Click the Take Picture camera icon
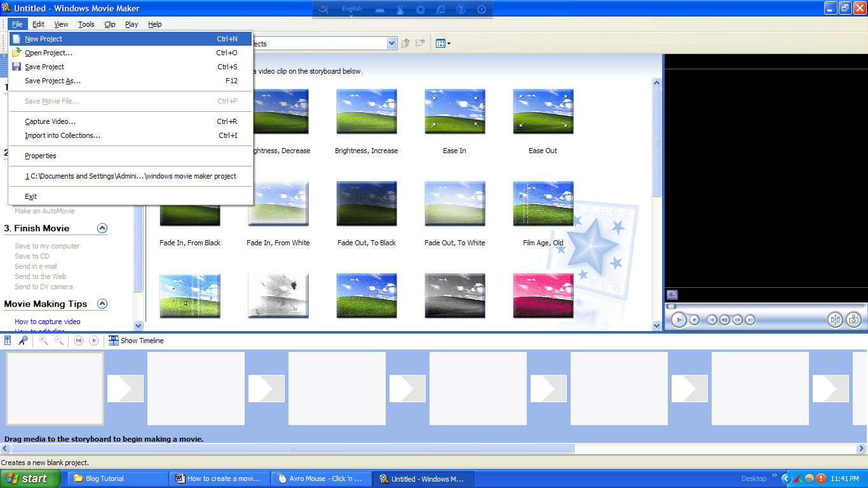The height and width of the screenshot is (488, 868). [854, 320]
